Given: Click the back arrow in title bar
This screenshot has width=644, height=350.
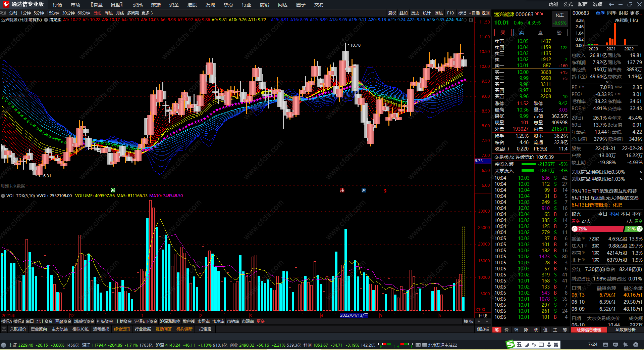Looking at the screenshot, I should (611, 4).
